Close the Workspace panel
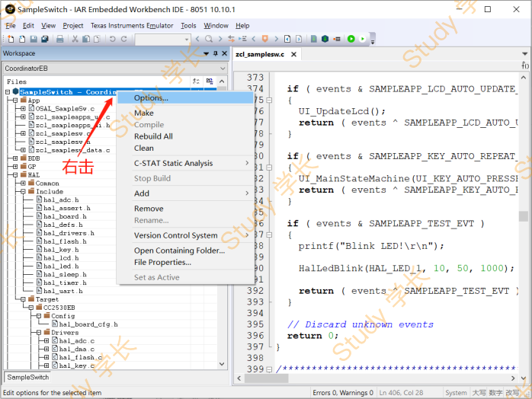Viewport: 532px width, 399px height. click(x=224, y=53)
